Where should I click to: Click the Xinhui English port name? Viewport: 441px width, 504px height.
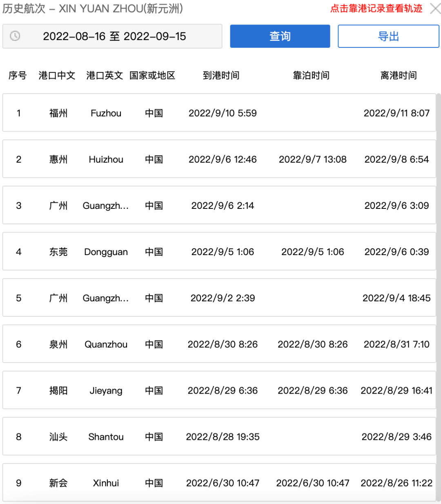106,483
